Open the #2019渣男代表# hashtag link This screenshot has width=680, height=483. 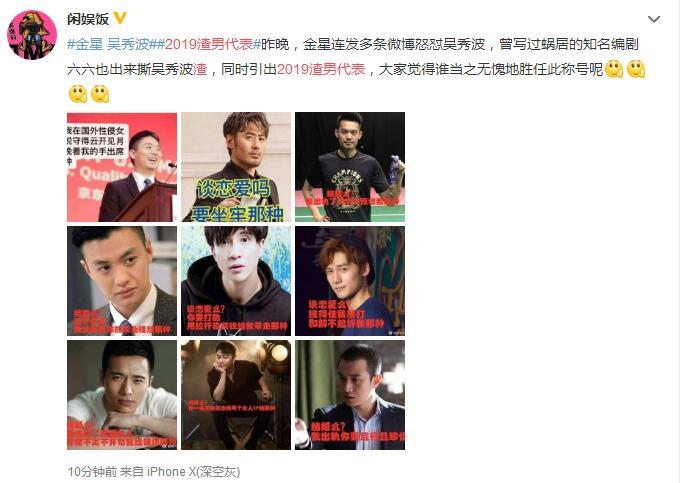point(208,44)
